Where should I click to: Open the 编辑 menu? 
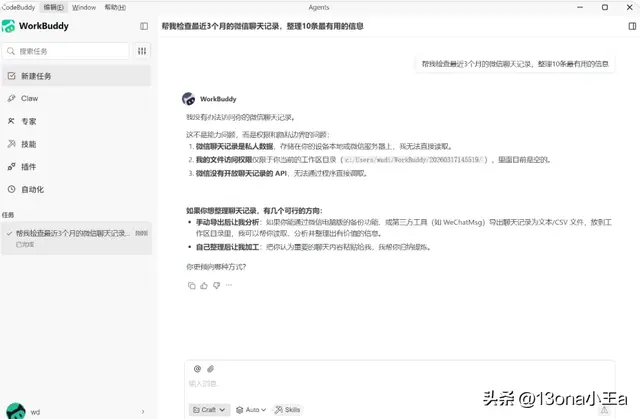[x=53, y=7]
